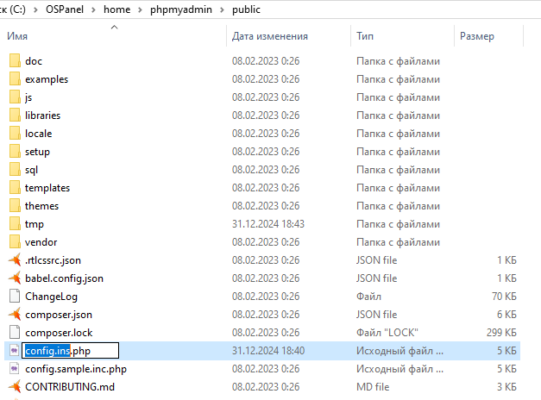Click the date 31.12.2024 18:40
Image resolution: width=541 pixels, height=400 pixels.
tap(268, 351)
